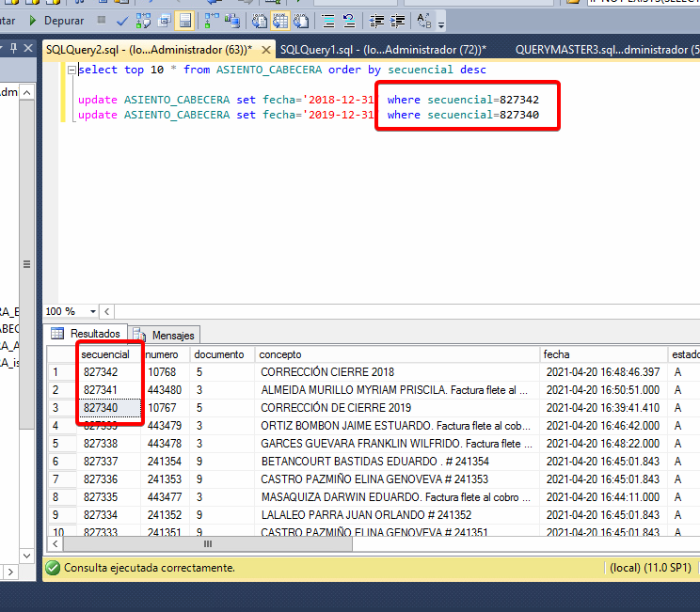
Task: Click the left panel scroll right arrow
Action: tap(10, 572)
